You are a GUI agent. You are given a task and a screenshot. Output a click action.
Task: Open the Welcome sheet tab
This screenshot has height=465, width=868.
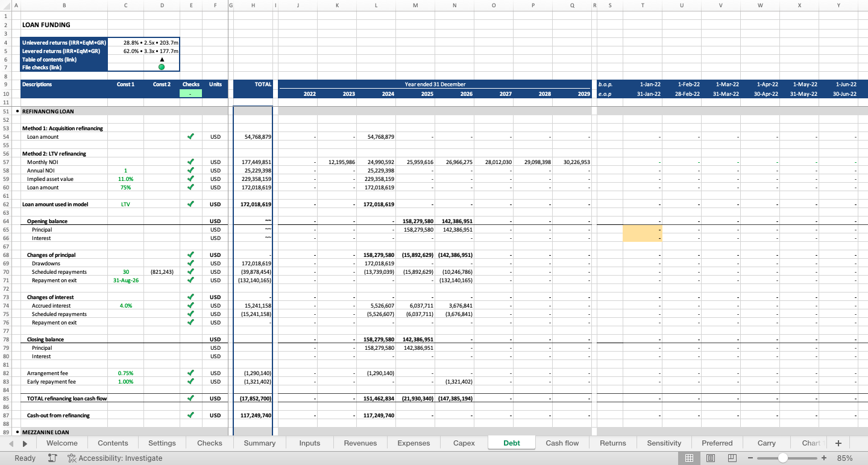click(x=62, y=443)
